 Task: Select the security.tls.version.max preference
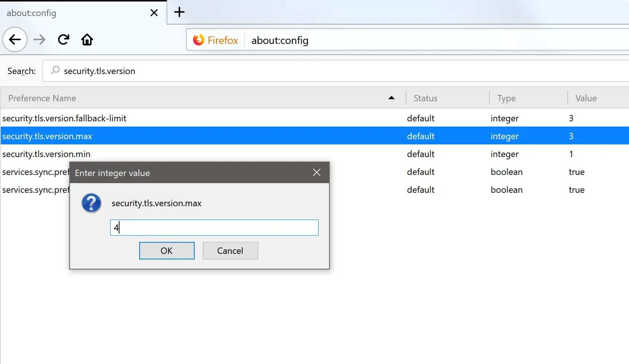point(315,136)
